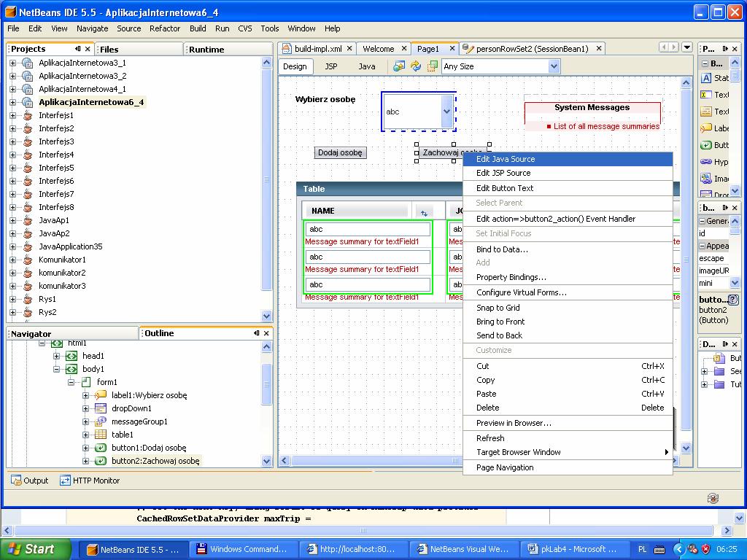
Task: Expand the Komunikator1 project node
Action: (x=13, y=260)
